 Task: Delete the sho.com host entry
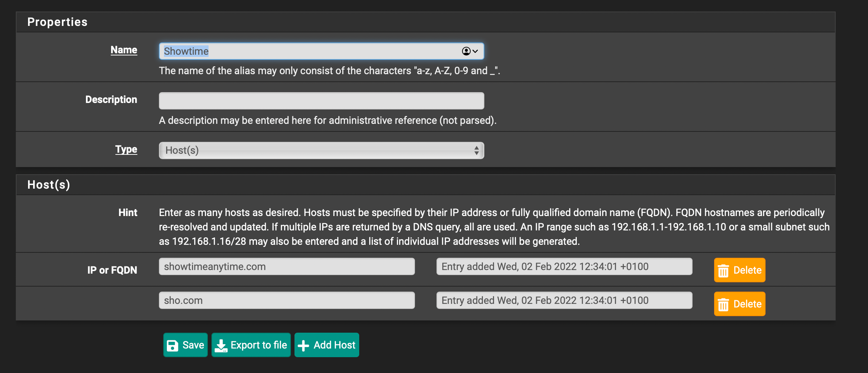739,304
